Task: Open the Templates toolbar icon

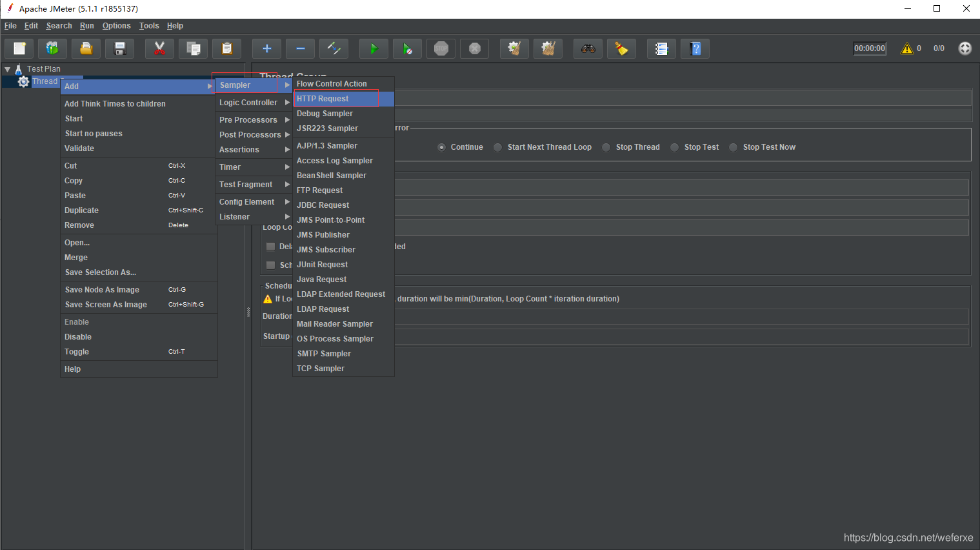Action: pyautogui.click(x=52, y=48)
